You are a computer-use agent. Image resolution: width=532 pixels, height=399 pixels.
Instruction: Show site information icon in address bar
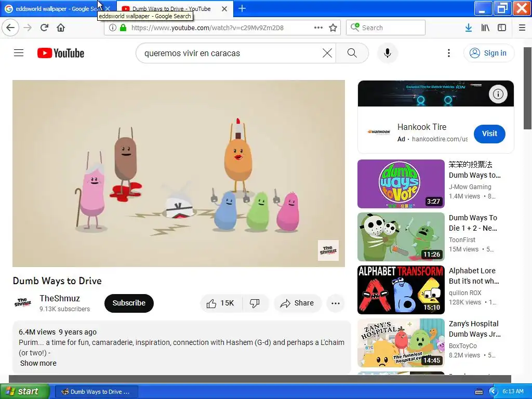(x=112, y=28)
